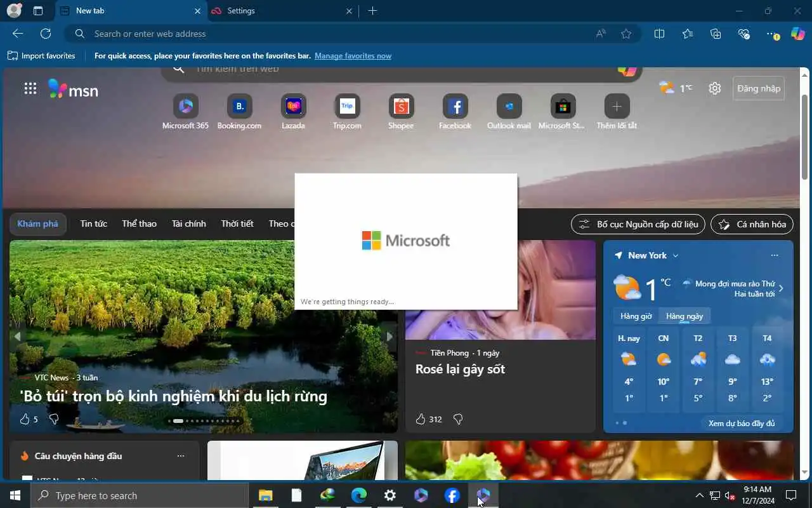The image size is (812, 508).
Task: Open Xem dự báo đầy đủ link
Action: [742, 423]
